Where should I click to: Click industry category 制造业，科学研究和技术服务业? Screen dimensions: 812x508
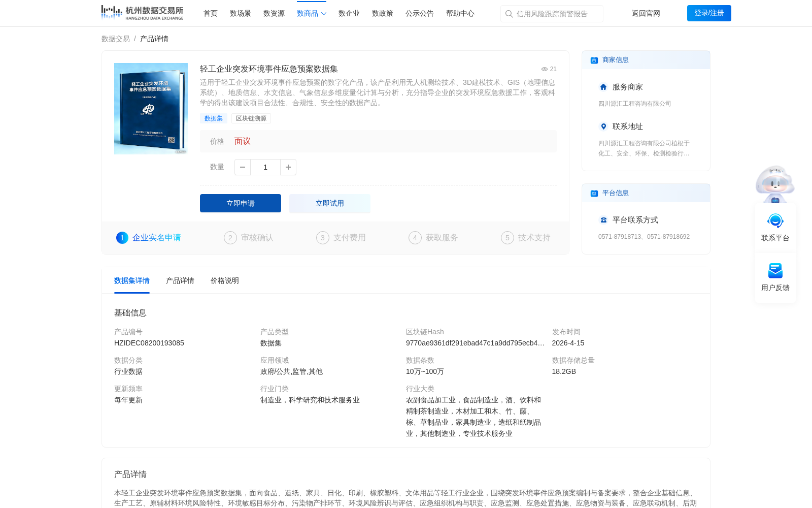[x=310, y=400]
